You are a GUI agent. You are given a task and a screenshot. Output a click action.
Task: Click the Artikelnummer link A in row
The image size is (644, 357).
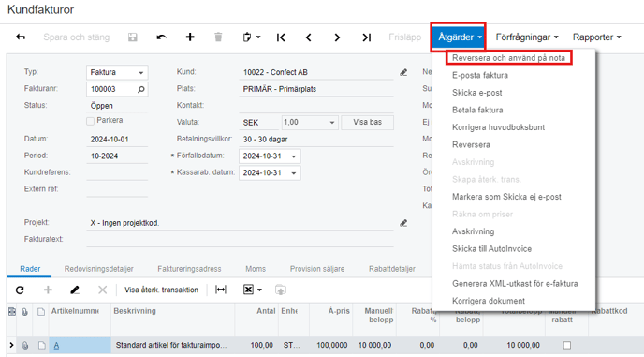(56, 346)
